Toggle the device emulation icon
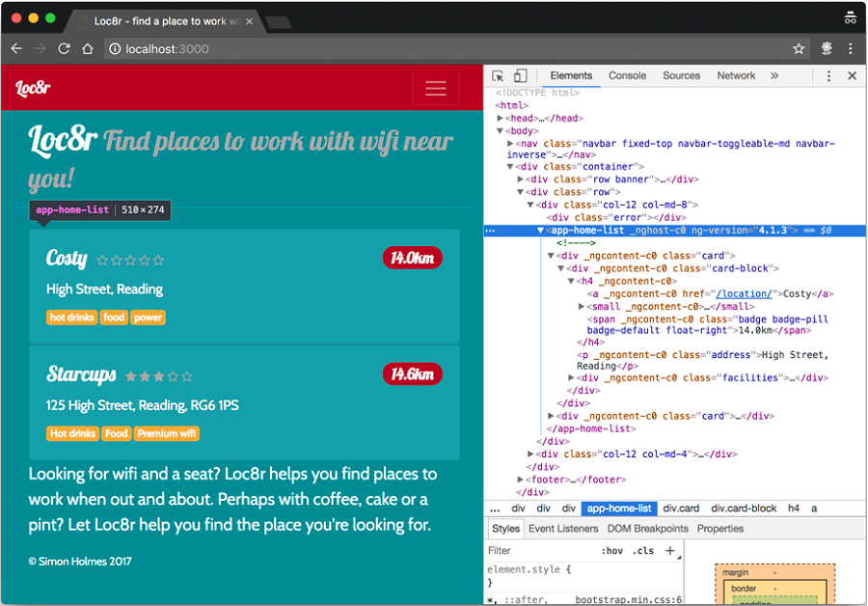The image size is (868, 606). (519, 75)
